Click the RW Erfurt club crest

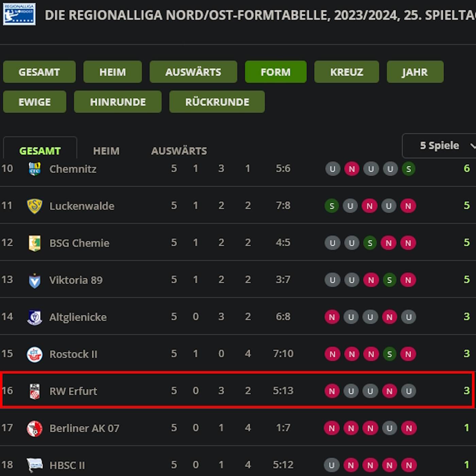[34, 391]
